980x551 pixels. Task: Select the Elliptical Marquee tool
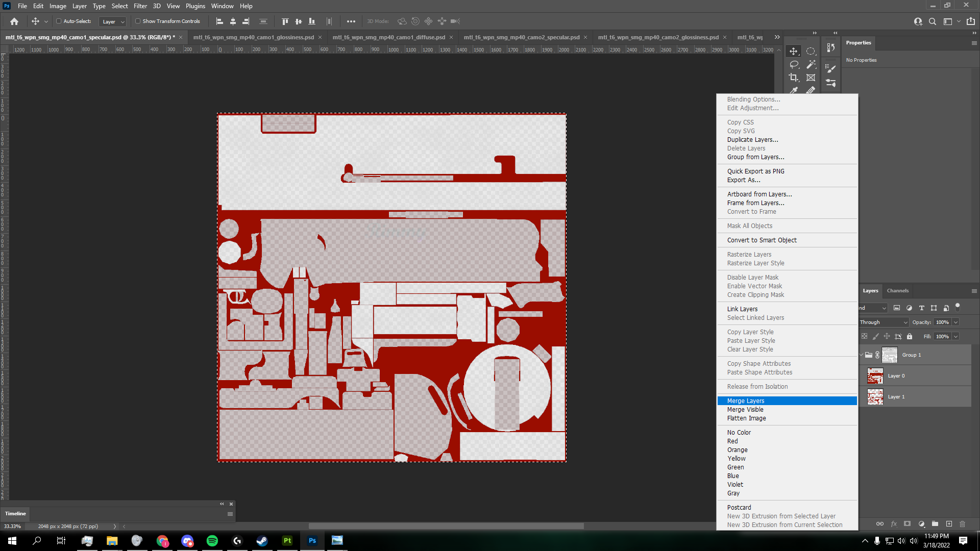[x=811, y=52]
